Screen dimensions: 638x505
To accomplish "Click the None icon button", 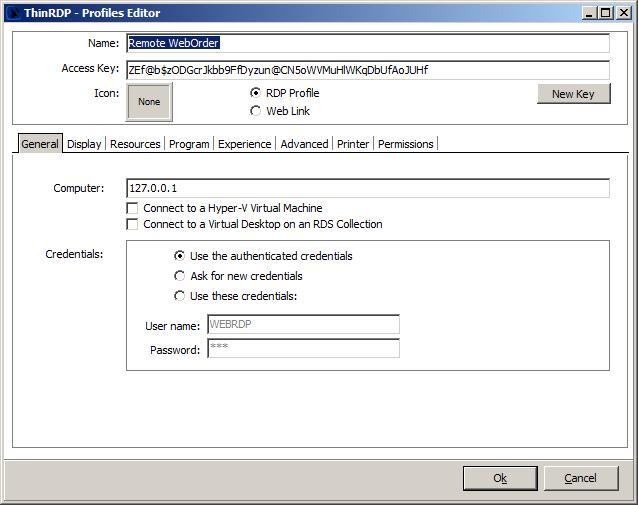I will point(149,102).
